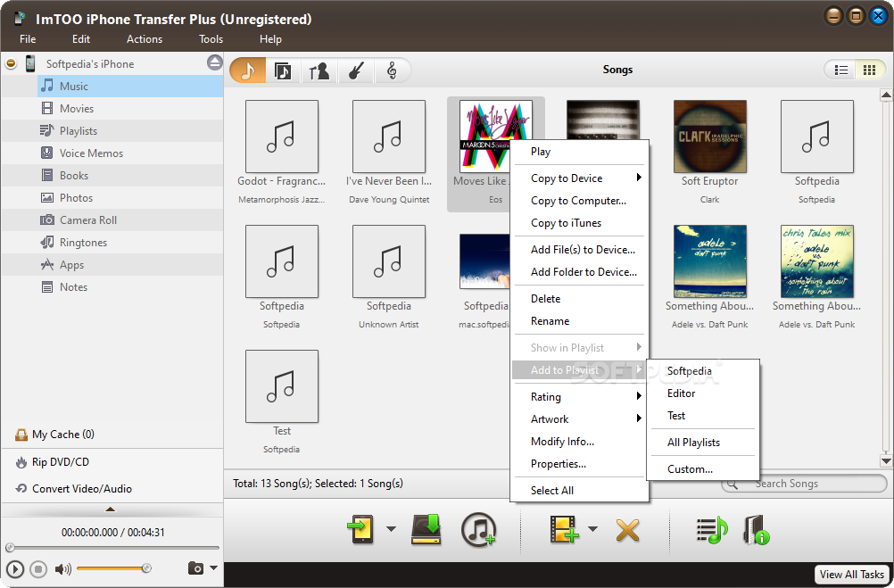Select Apps in the sidebar
This screenshot has height=588, width=894.
click(112, 265)
